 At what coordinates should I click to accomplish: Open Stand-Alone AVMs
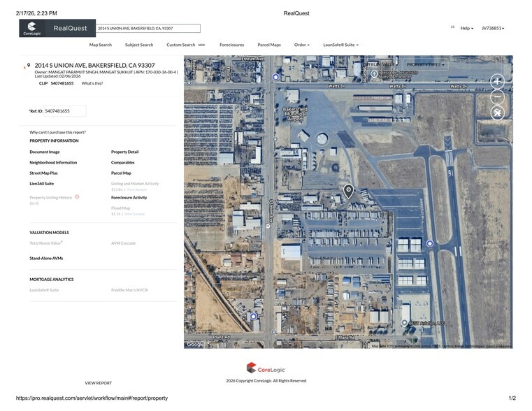pyautogui.click(x=46, y=258)
